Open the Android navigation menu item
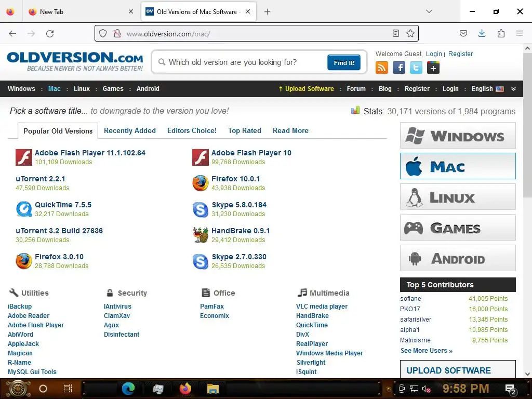This screenshot has width=532, height=399. pyautogui.click(x=148, y=89)
